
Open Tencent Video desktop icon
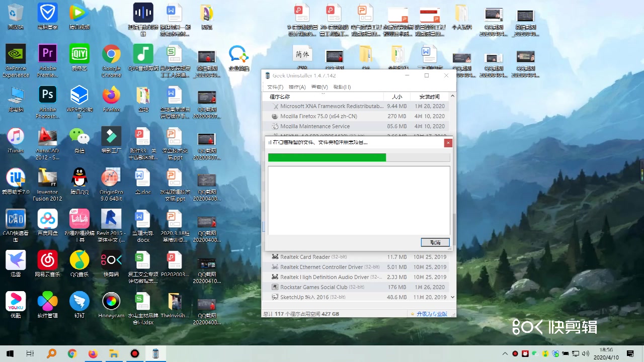[x=79, y=16]
